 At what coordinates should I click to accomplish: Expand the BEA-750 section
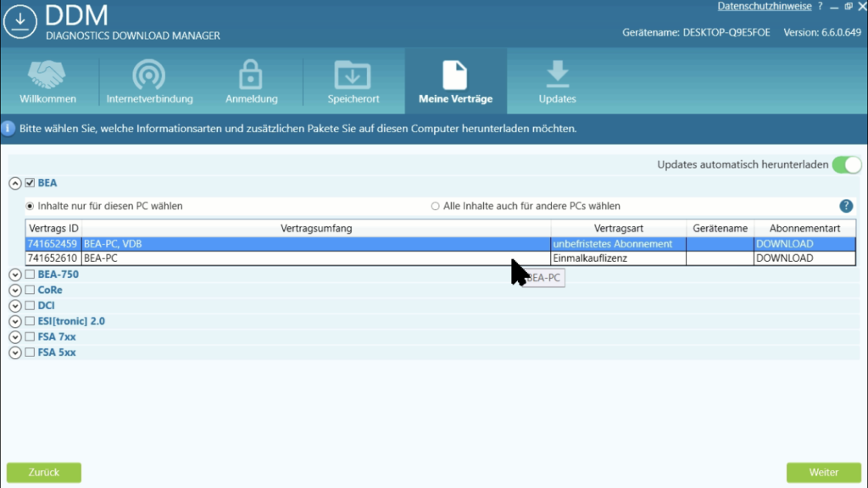pos(15,274)
